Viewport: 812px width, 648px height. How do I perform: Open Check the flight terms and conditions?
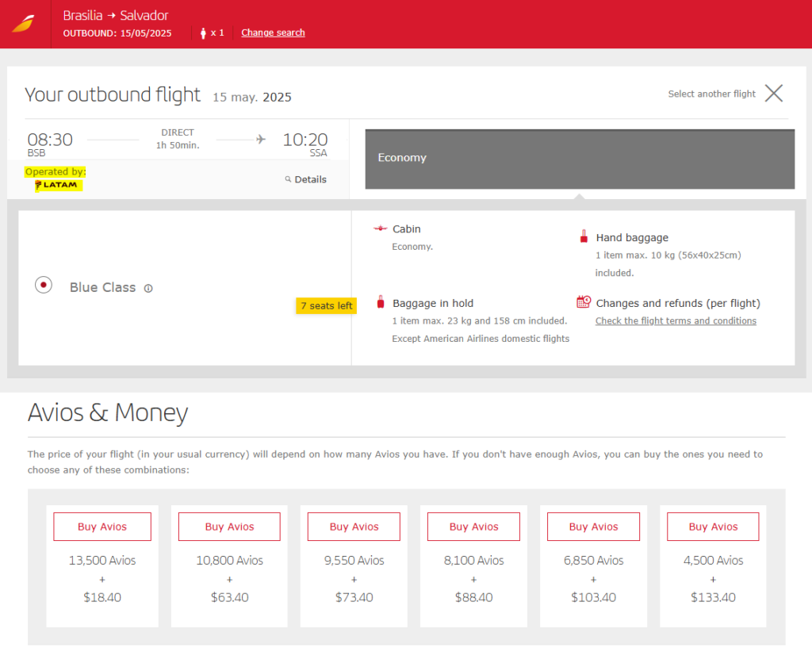(x=676, y=321)
